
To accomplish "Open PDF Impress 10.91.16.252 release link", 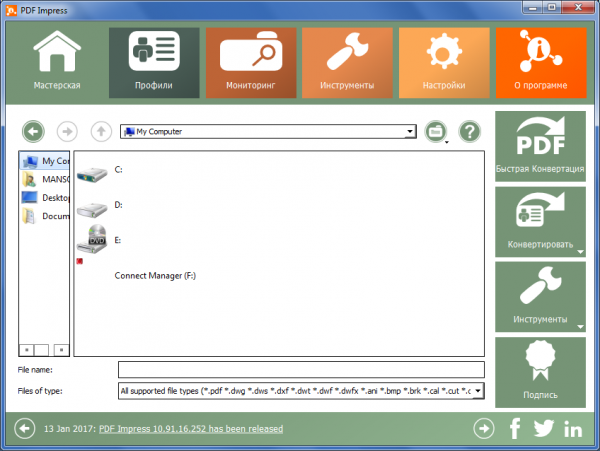I will 191,429.
